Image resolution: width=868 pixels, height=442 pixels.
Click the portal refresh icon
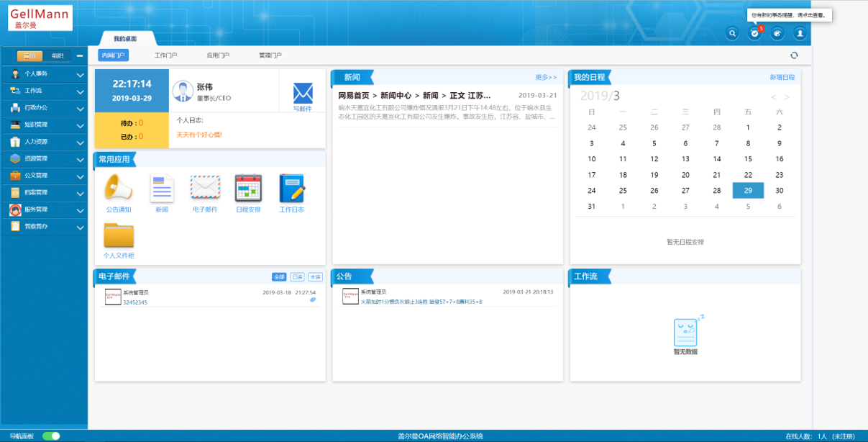[x=794, y=55]
